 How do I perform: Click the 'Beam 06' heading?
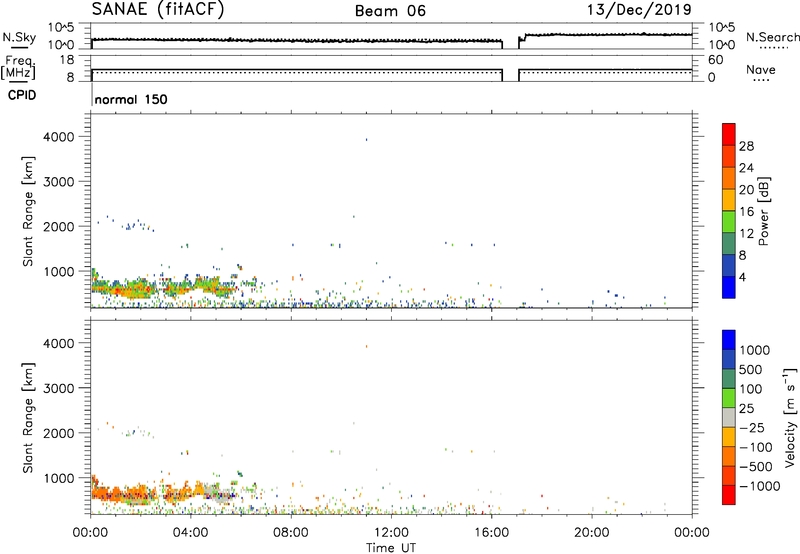click(390, 11)
